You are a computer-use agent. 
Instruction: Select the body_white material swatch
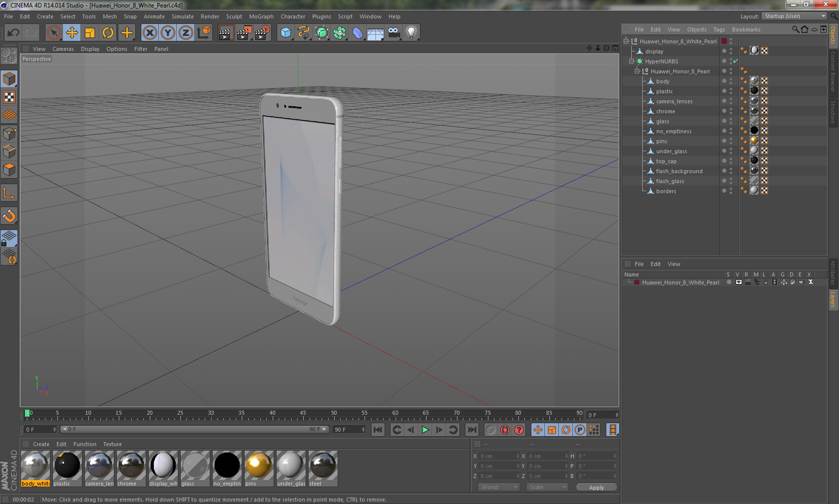tap(35, 469)
